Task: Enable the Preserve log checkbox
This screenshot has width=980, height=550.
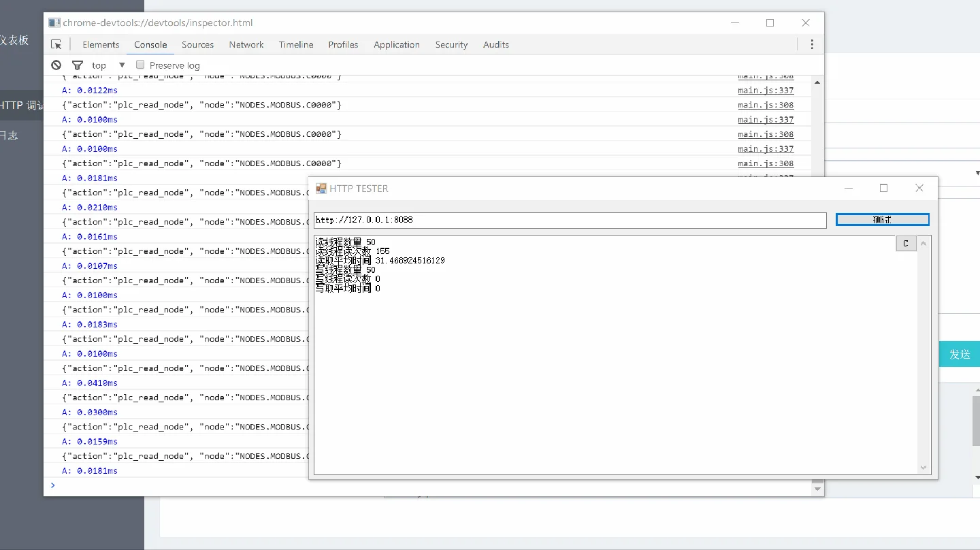Action: (140, 65)
